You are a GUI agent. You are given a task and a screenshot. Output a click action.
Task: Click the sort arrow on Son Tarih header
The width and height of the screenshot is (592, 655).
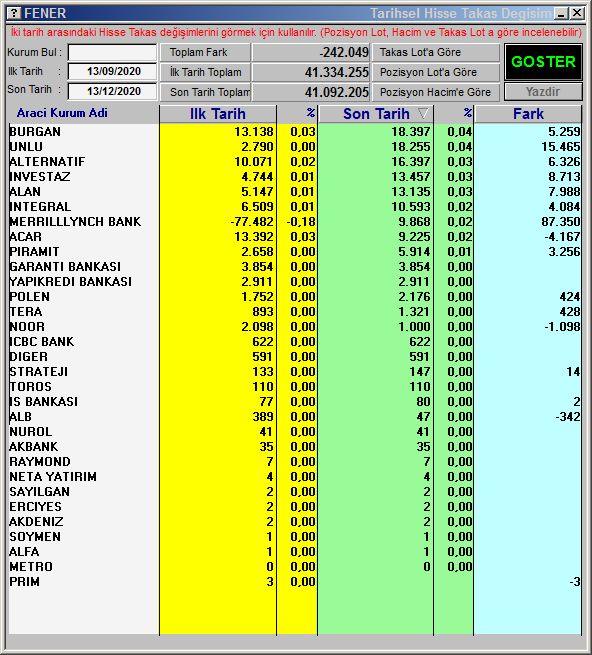point(423,113)
